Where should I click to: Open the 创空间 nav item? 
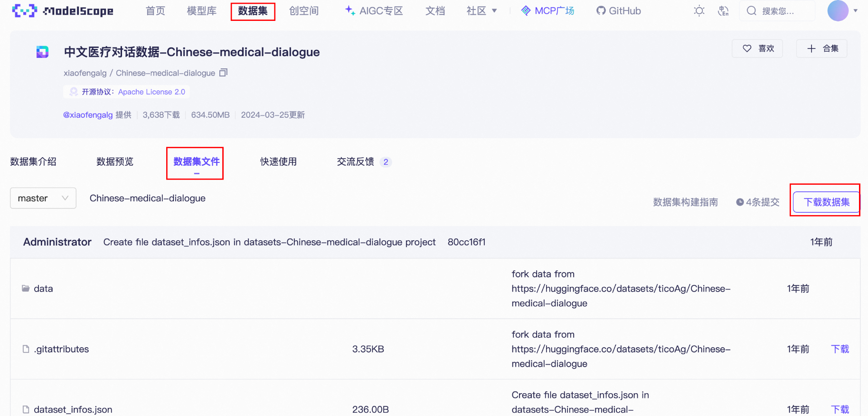[x=304, y=11]
